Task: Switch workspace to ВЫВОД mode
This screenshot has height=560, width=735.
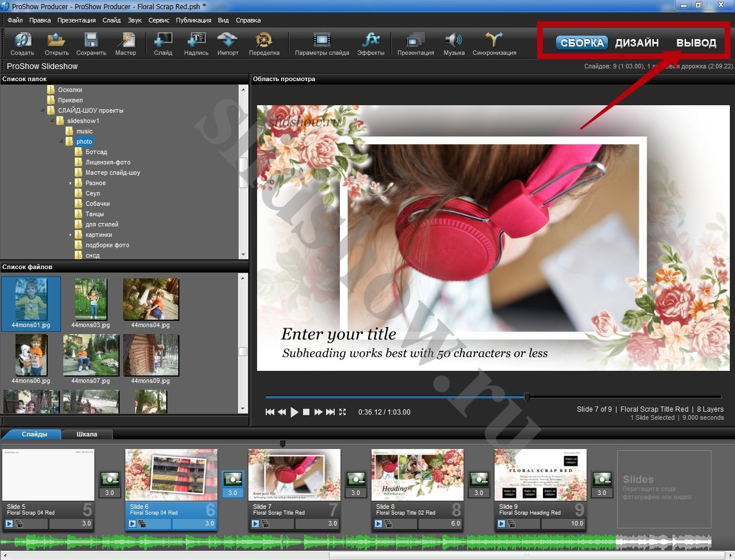Action: pyautogui.click(x=696, y=43)
